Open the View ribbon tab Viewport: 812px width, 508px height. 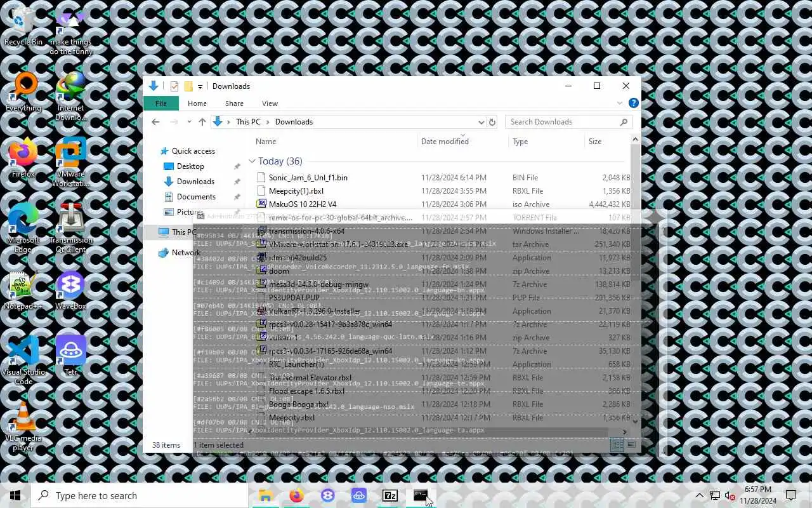pyautogui.click(x=270, y=104)
